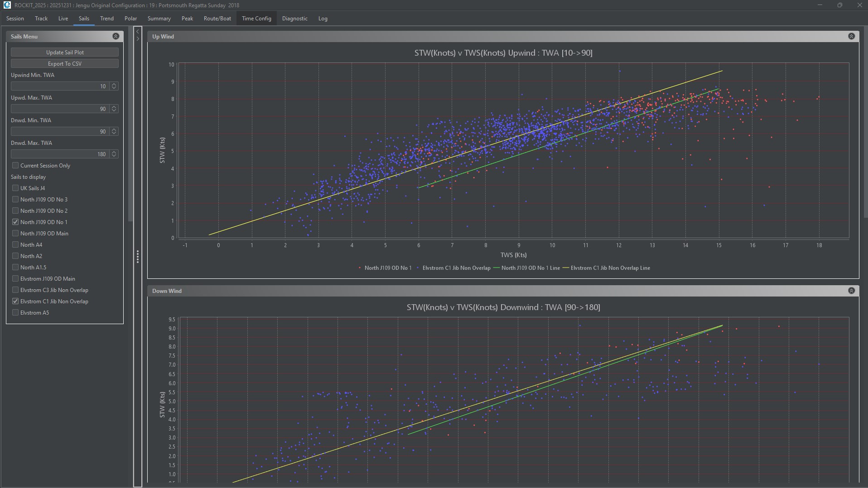Click Export To CSV button
The height and width of the screenshot is (488, 868).
coord(65,63)
